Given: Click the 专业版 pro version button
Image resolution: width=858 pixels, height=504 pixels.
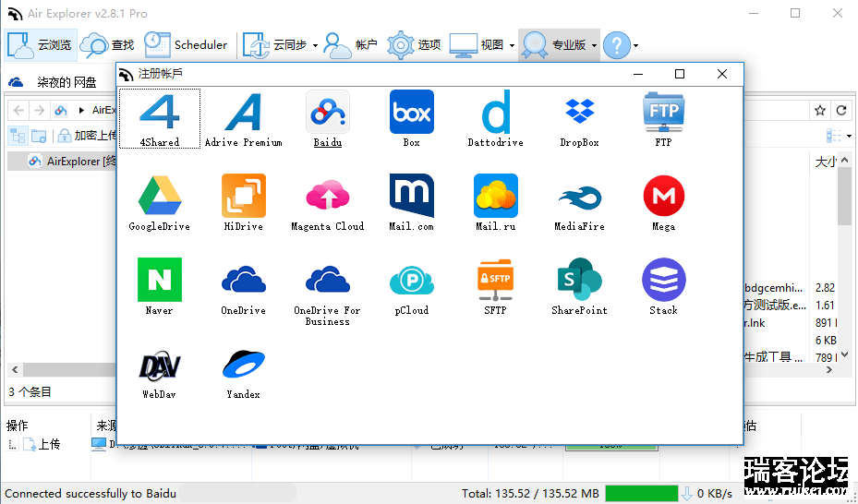Looking at the screenshot, I should (x=553, y=45).
